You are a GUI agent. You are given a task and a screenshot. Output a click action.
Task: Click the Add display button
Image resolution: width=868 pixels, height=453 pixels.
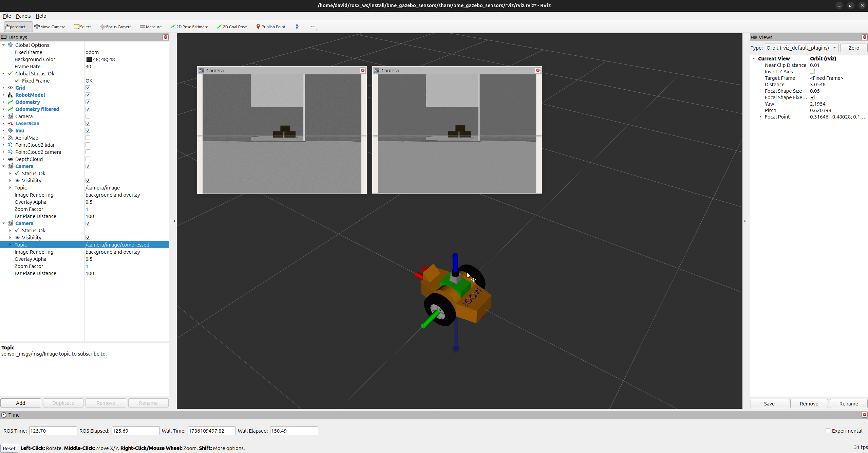coord(21,403)
